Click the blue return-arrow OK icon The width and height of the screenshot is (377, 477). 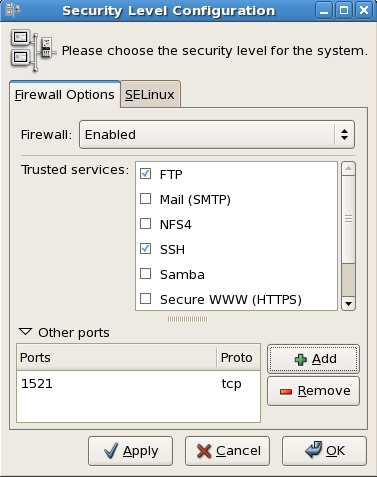click(313, 450)
